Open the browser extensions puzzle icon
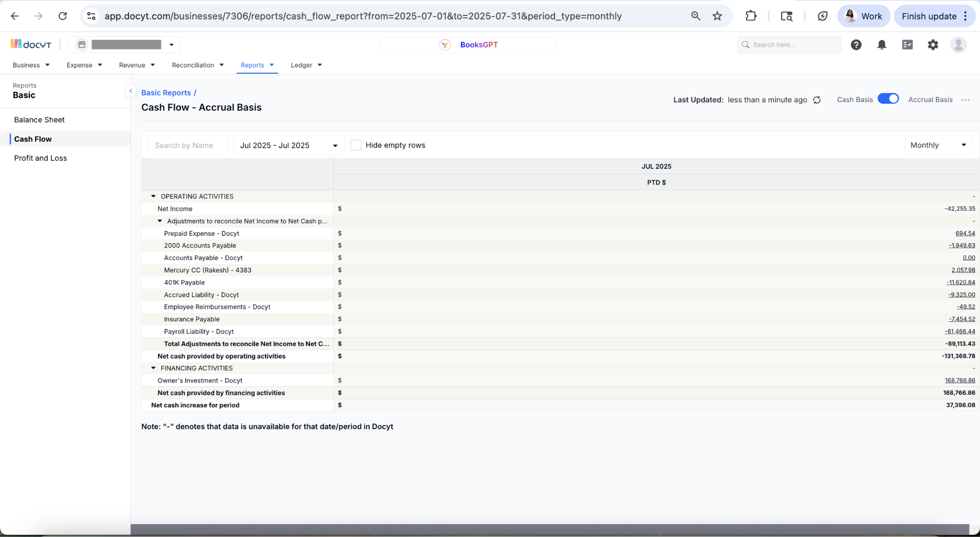Viewport: 980px width, 537px height. [x=751, y=16]
